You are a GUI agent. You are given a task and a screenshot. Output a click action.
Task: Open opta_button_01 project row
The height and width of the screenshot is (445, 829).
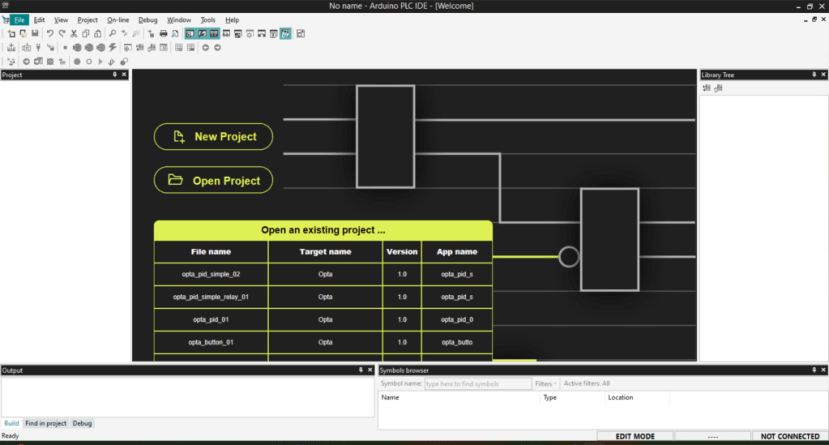pyautogui.click(x=323, y=342)
